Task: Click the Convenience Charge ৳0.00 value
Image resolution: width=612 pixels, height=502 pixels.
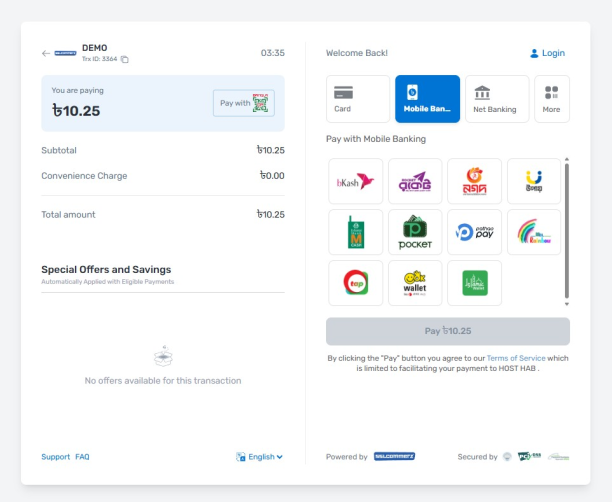Action: (272, 176)
